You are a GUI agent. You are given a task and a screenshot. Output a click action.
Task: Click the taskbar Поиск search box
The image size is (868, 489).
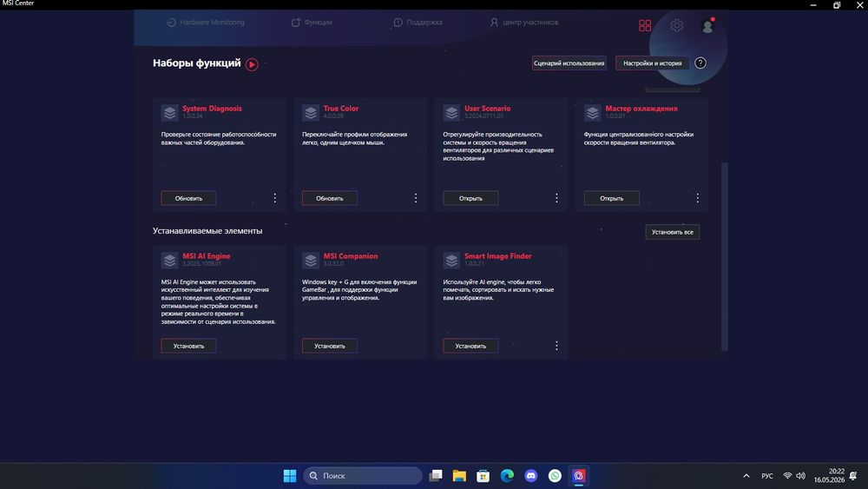point(363,476)
